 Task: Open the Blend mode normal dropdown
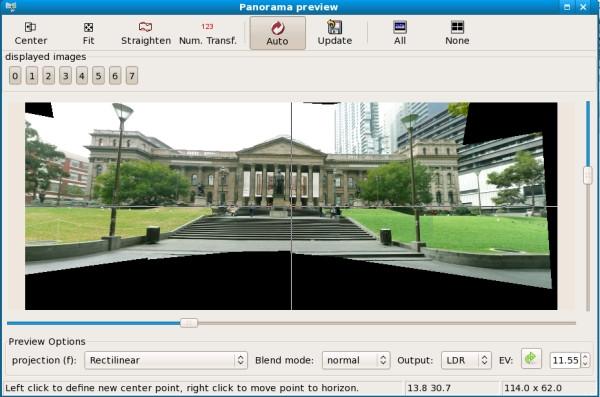(356, 360)
